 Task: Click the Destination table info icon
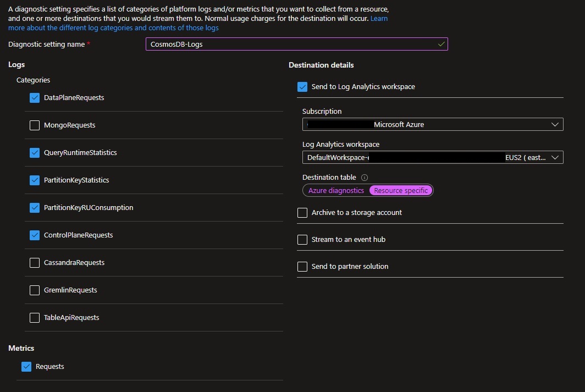(365, 178)
